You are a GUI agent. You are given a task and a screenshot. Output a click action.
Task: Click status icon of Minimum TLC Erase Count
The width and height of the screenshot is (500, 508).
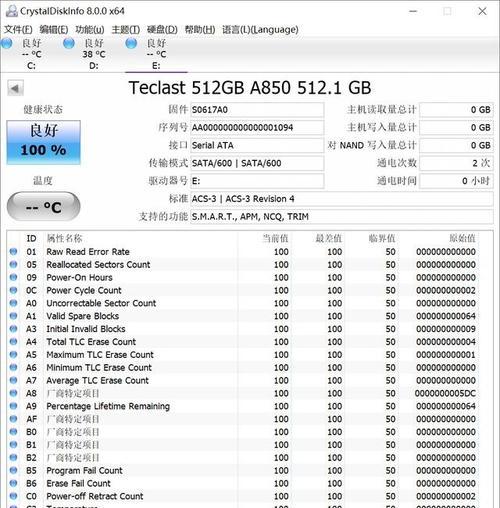click(13, 367)
